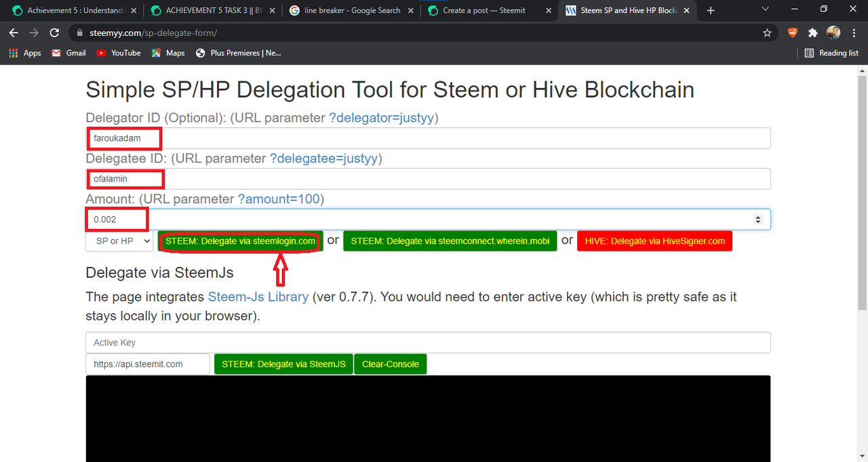The width and height of the screenshot is (868, 462).
Task: Open a new browser tab
Action: point(711,10)
